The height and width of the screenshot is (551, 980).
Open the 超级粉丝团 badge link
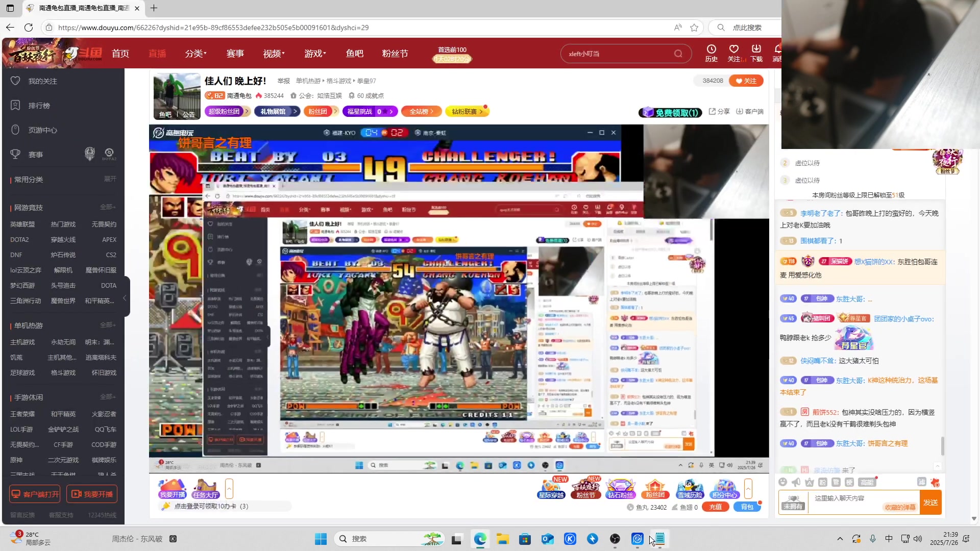(228, 111)
